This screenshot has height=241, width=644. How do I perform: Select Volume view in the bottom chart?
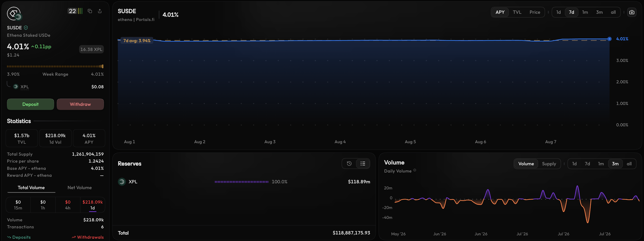point(526,164)
